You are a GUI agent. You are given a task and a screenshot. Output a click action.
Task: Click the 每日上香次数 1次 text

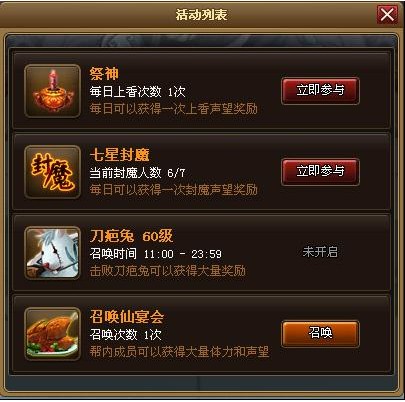137,91
